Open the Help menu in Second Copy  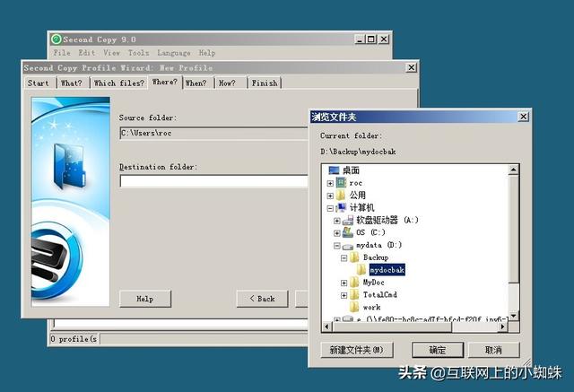[x=207, y=53]
